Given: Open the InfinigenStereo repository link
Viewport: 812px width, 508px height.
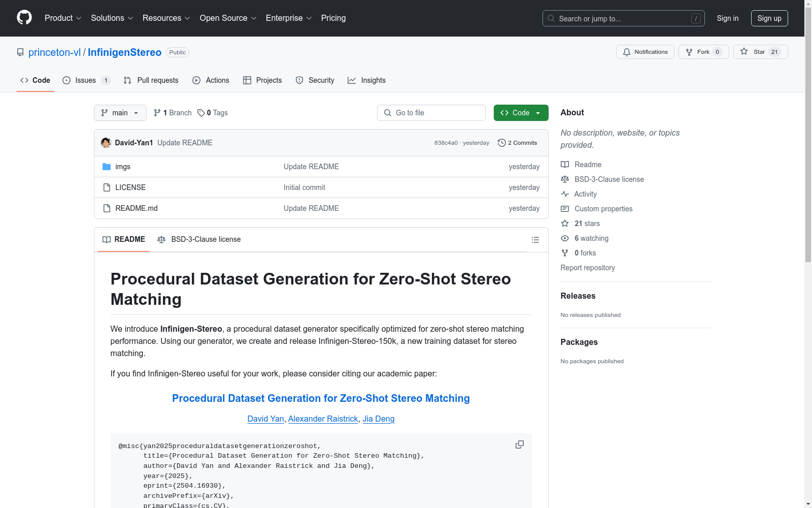Looking at the screenshot, I should (124, 52).
